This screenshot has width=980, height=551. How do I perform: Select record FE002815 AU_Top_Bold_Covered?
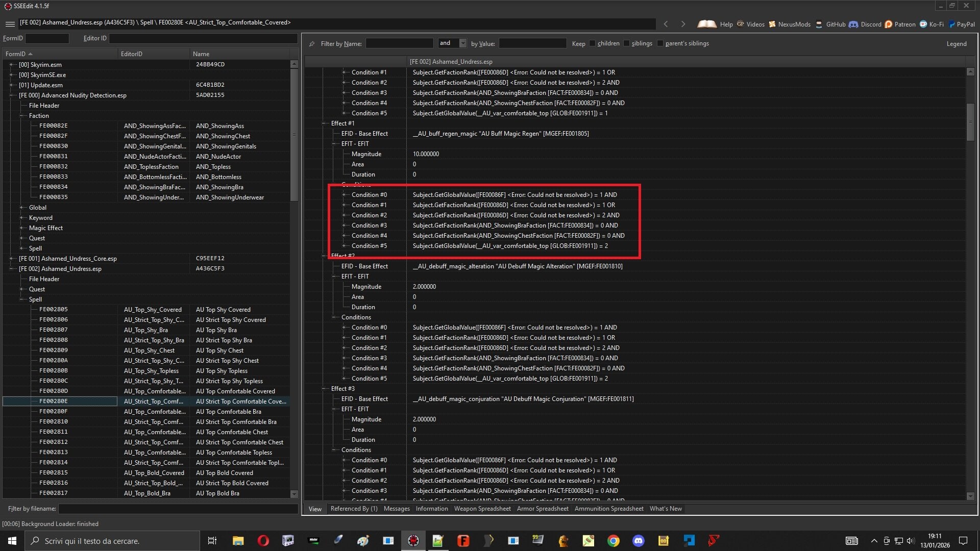pos(146,473)
